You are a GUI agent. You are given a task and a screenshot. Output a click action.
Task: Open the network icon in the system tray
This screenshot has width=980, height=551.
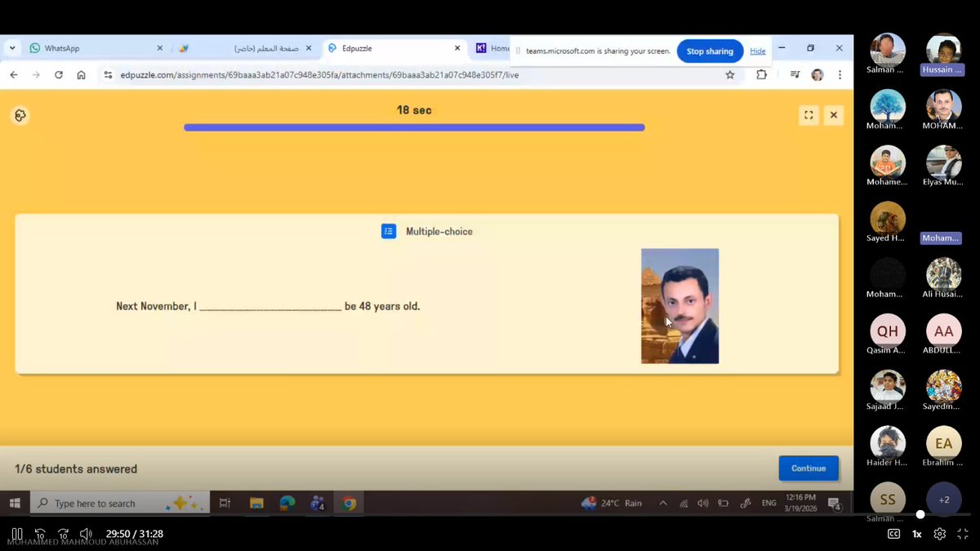(x=684, y=503)
